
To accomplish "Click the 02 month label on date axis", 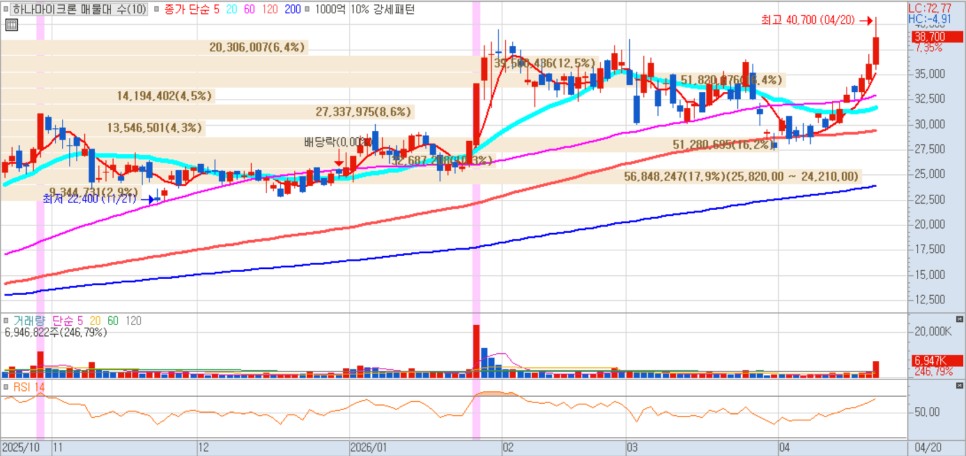I will (508, 448).
